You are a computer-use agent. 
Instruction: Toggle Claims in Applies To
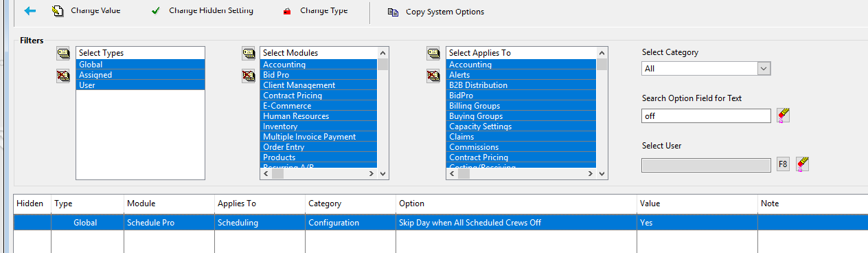coord(521,137)
